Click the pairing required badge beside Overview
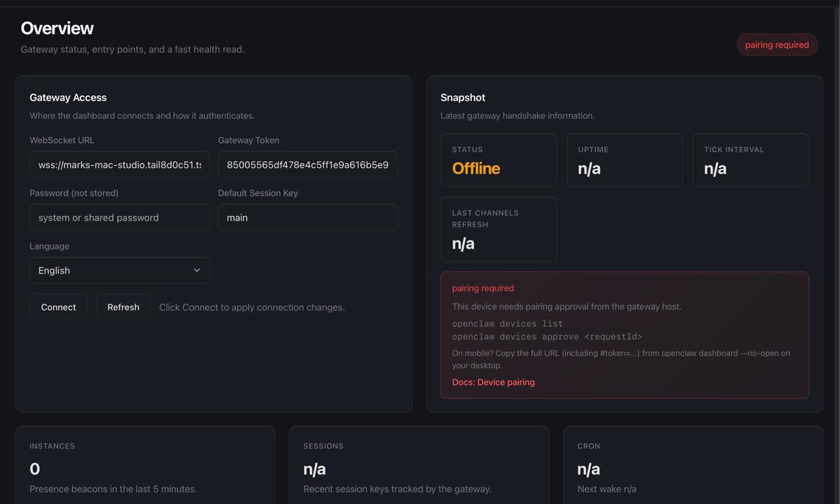 tap(776, 45)
